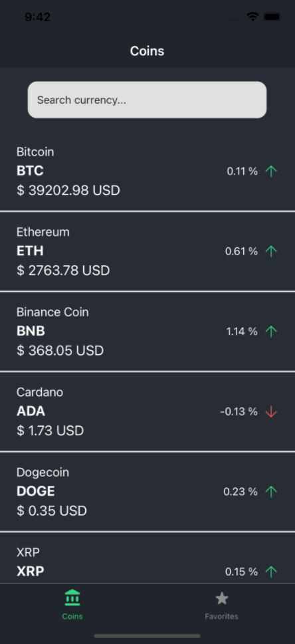The image size is (295, 644).
Task: Tap the green up arrow beside BNB
Action: (271, 331)
